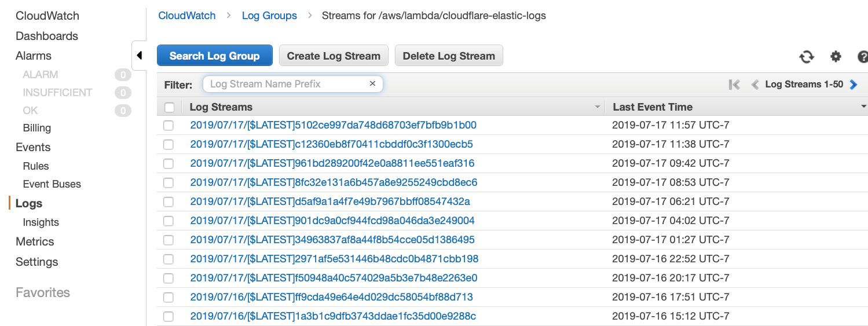Clear the Log Stream filter with X
Screen dimensions: 868x326
point(372,84)
